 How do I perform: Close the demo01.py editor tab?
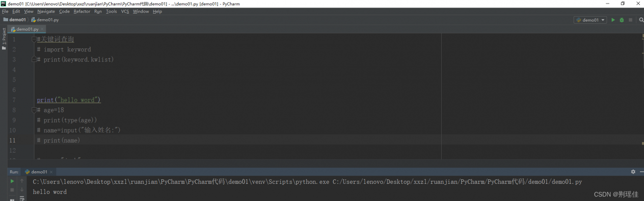43,29
